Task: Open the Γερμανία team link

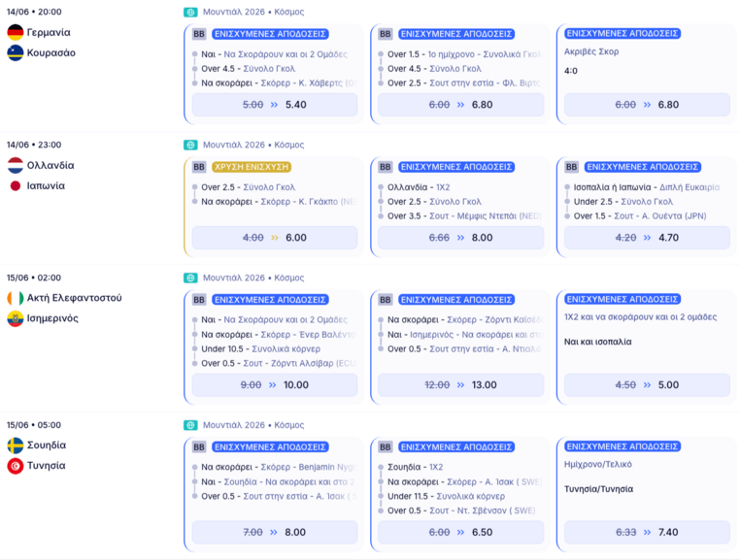Action: click(x=49, y=33)
